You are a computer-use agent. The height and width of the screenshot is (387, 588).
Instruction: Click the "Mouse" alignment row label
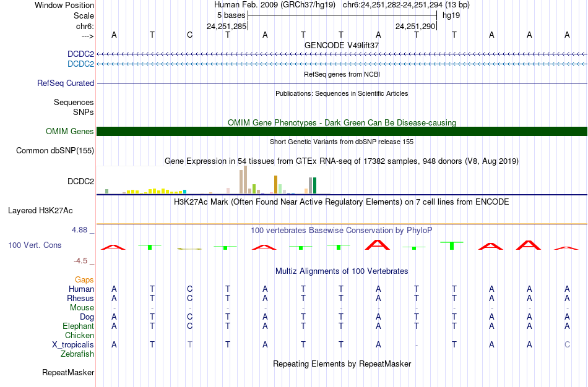(x=82, y=307)
